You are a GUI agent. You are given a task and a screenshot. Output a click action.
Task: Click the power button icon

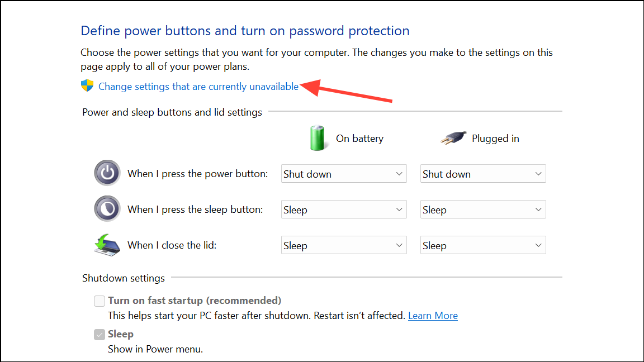[x=107, y=173]
